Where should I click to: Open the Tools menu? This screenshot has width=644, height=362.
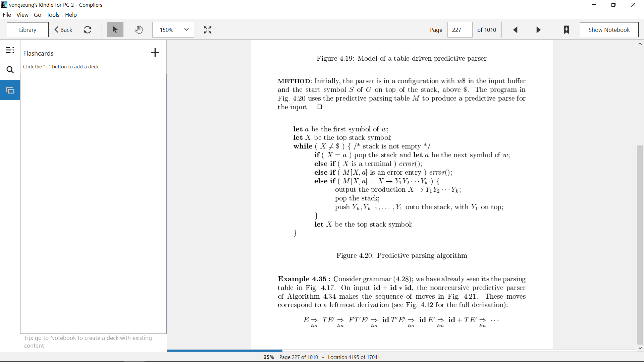[x=53, y=15]
